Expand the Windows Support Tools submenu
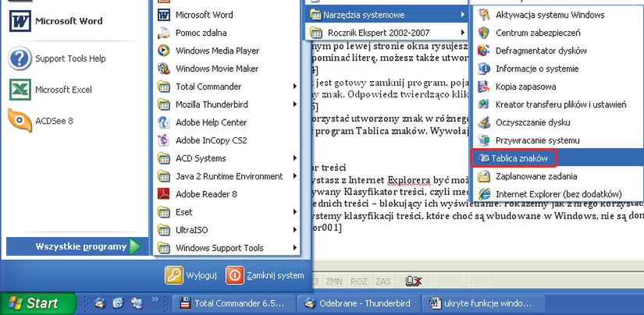Image resolution: width=644 pixels, height=315 pixels. [226, 248]
